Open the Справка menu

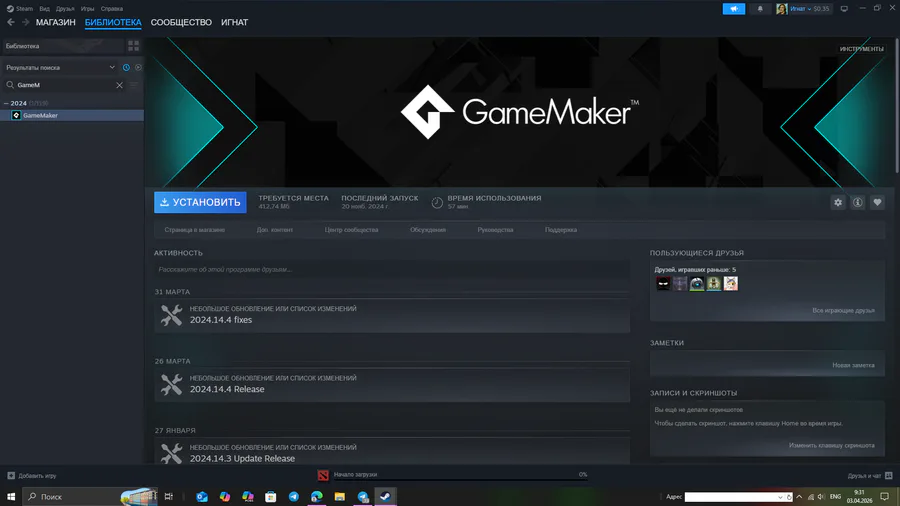point(111,9)
